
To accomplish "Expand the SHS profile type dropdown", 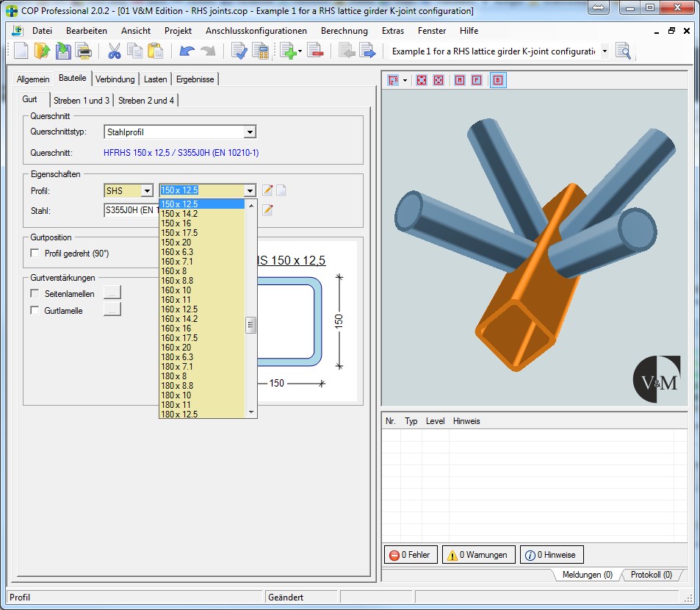I will 147,190.
